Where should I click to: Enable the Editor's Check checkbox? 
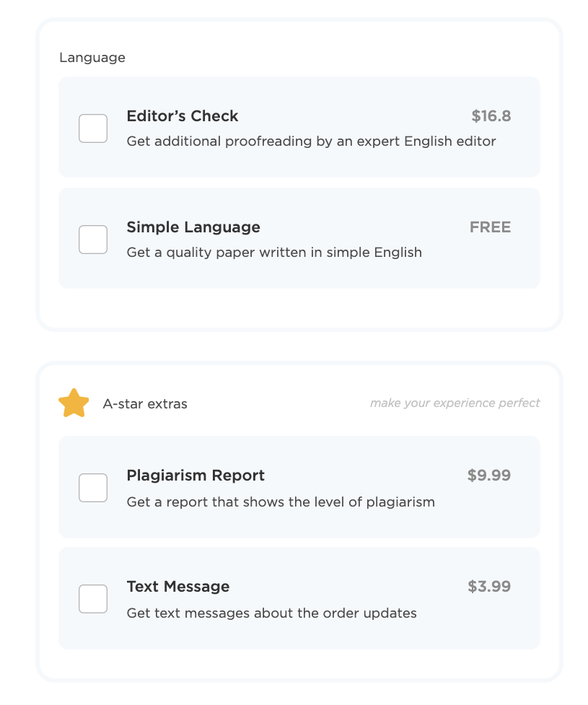click(x=93, y=128)
